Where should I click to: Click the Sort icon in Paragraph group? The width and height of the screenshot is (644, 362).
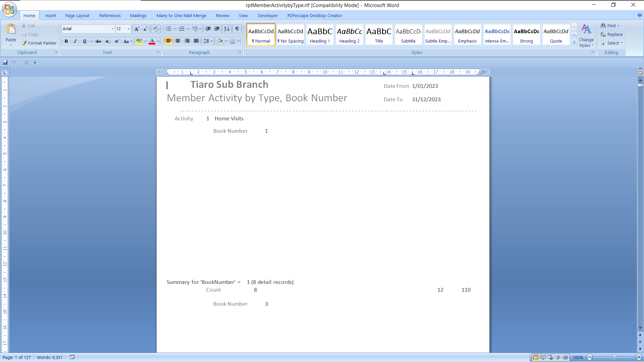pyautogui.click(x=227, y=29)
